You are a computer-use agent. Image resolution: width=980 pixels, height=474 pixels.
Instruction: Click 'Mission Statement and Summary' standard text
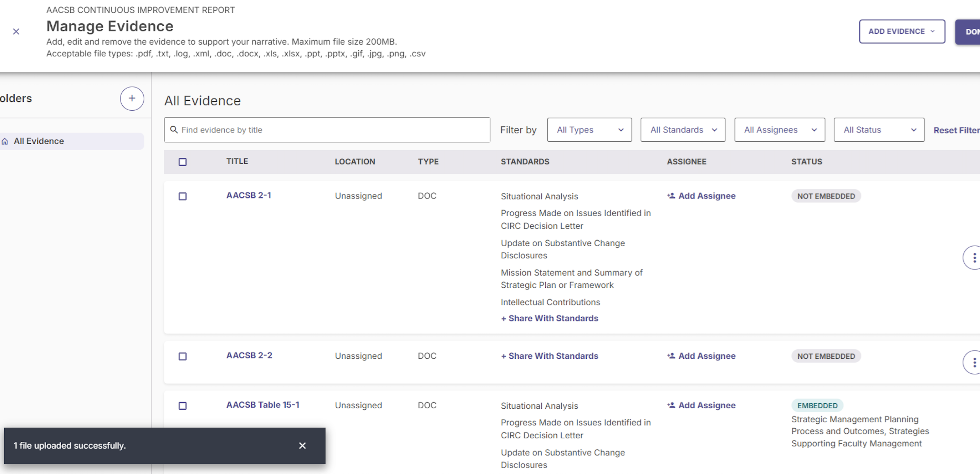coord(571,279)
